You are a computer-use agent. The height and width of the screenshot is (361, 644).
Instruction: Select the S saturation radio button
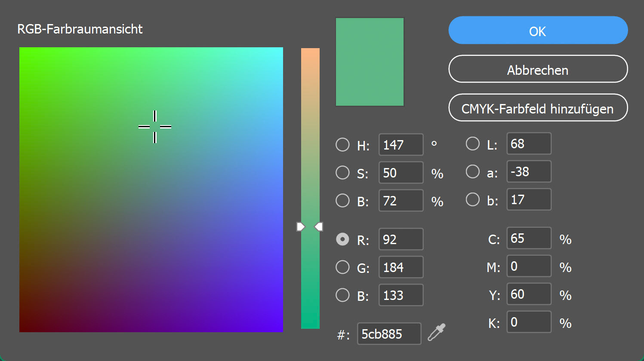pos(342,172)
